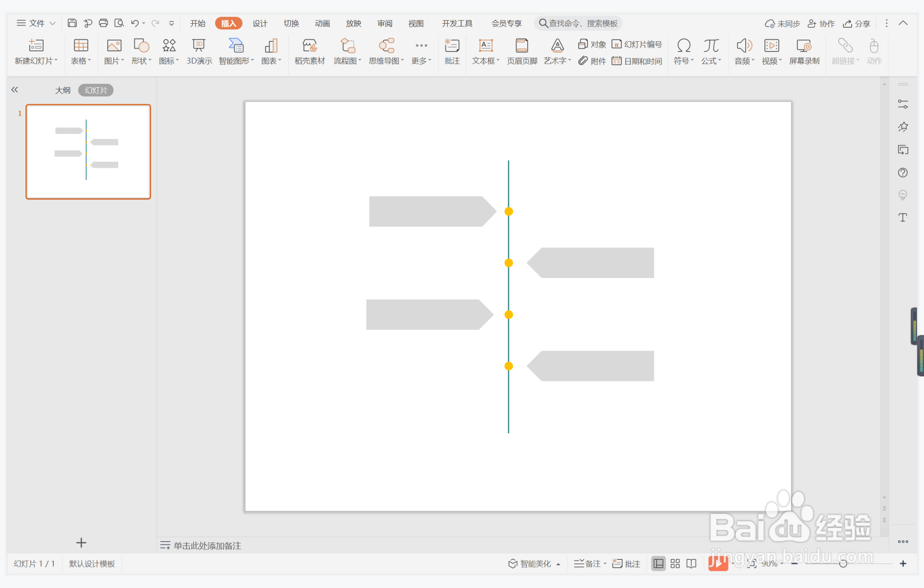
Task: Open the File (文件) menu dropdown arrow
Action: pos(53,23)
